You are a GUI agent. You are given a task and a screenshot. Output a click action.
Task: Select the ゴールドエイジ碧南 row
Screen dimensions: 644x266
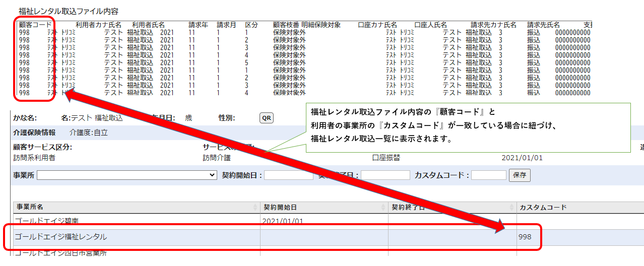[x=46, y=221]
